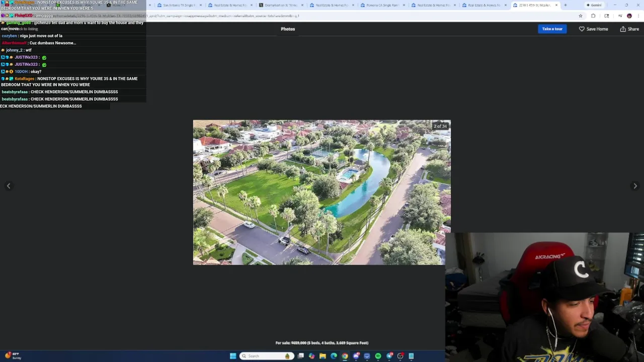Open OBS Studio from taskbar
Viewport: 644px width, 362px height.
[x=400, y=356]
